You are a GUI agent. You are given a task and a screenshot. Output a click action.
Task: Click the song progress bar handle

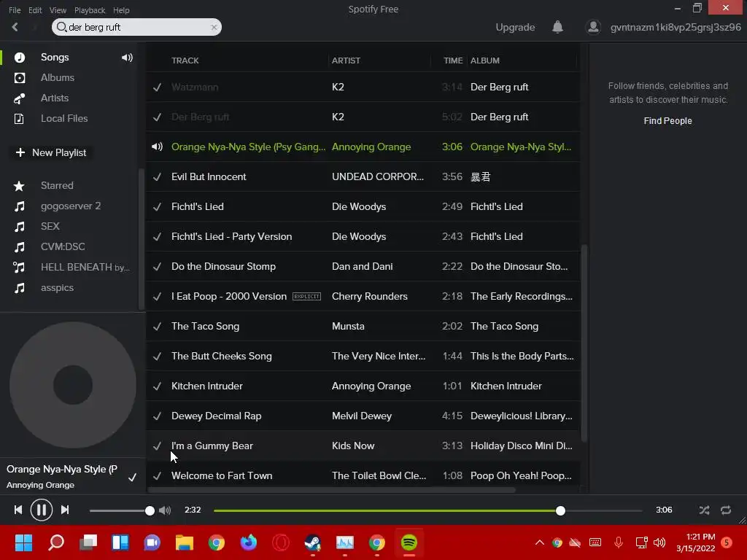coord(560,511)
